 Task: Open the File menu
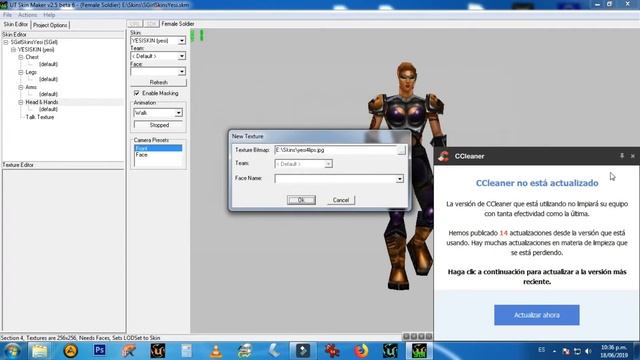coord(7,15)
